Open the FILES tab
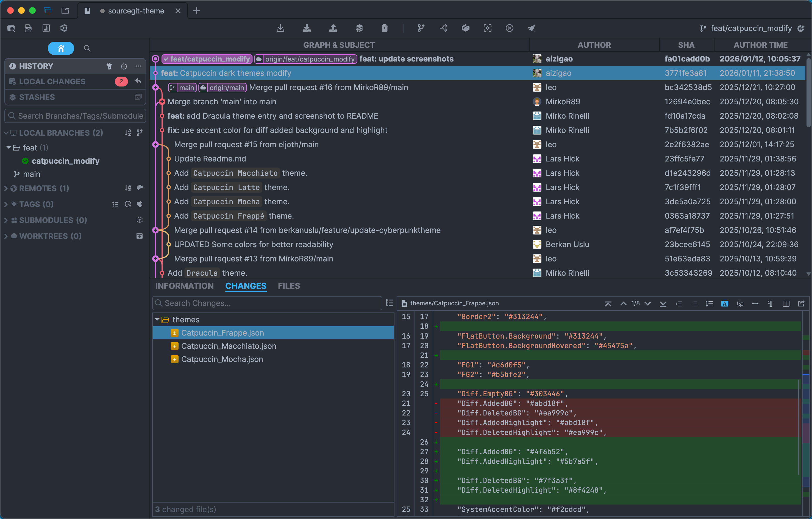Viewport: 812px width, 519px height. click(x=289, y=286)
